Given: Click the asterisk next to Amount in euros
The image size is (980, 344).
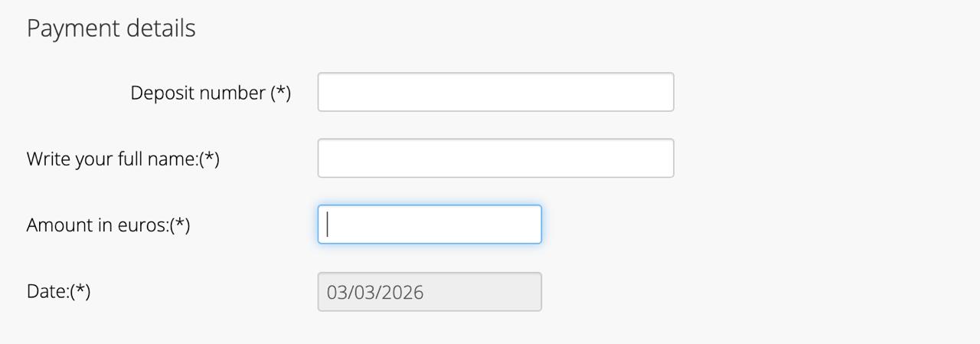Looking at the screenshot, I should (x=180, y=224).
